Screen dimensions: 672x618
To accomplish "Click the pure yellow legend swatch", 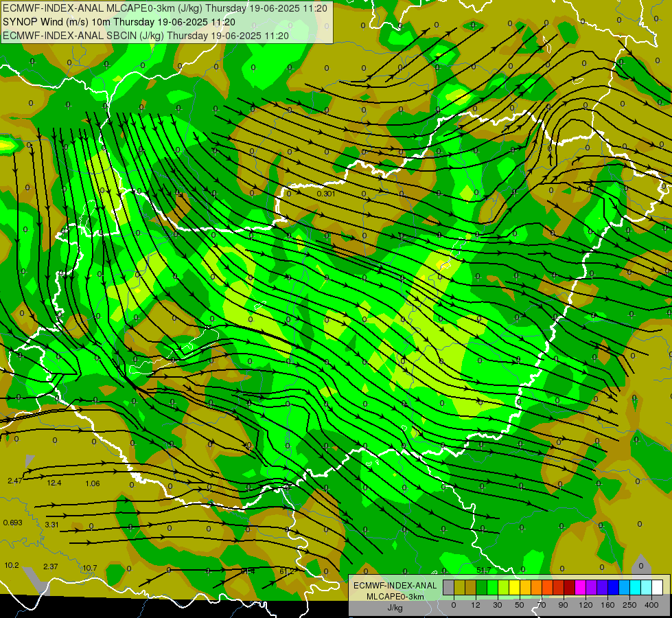I will 514,588.
